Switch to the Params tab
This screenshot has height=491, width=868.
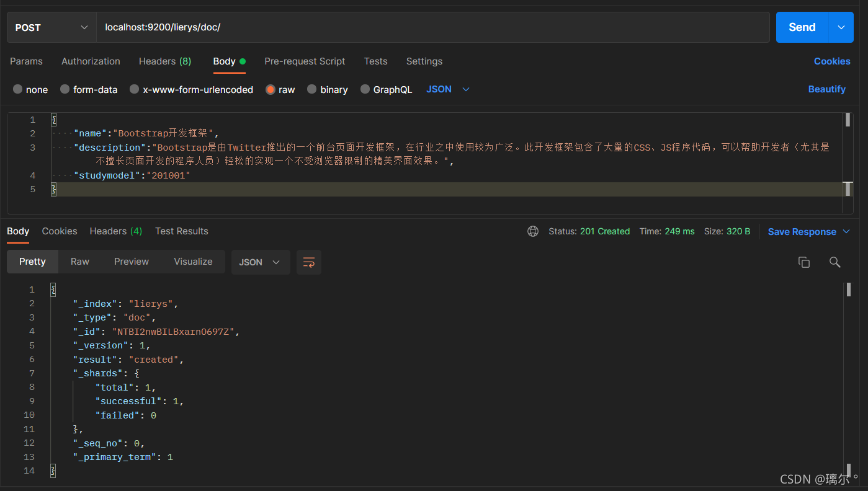[26, 61]
